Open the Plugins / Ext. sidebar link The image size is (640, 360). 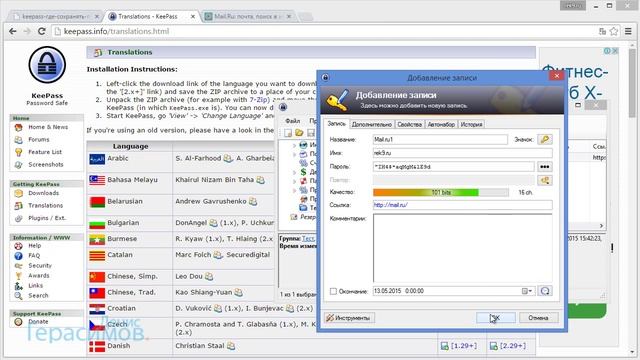47,218
